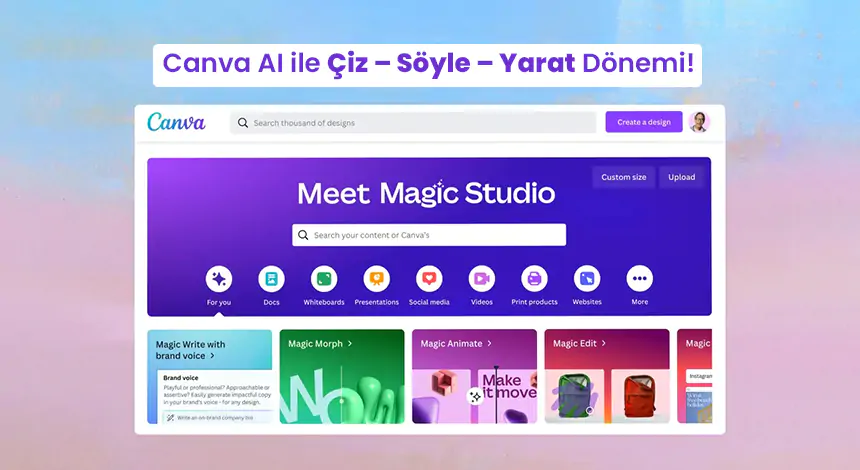Click the "Brand voice" heading text
The height and width of the screenshot is (470, 860).
(x=180, y=378)
